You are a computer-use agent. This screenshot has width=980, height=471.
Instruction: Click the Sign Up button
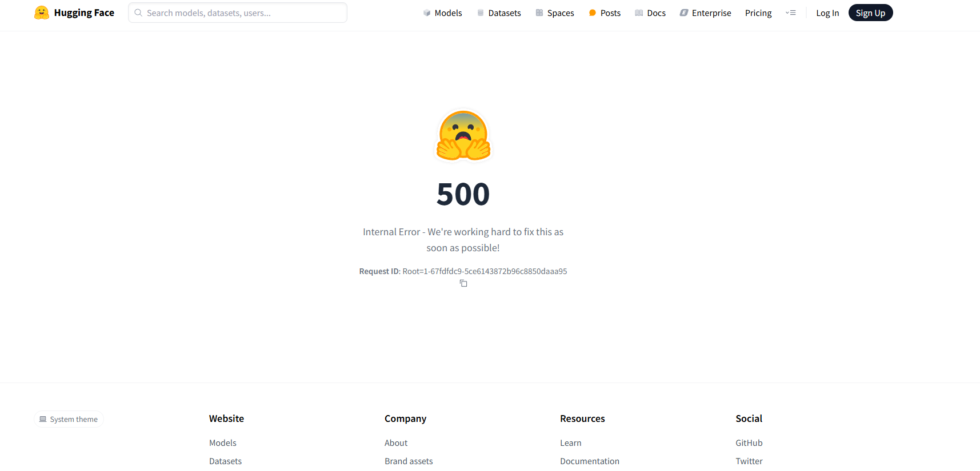pos(870,13)
